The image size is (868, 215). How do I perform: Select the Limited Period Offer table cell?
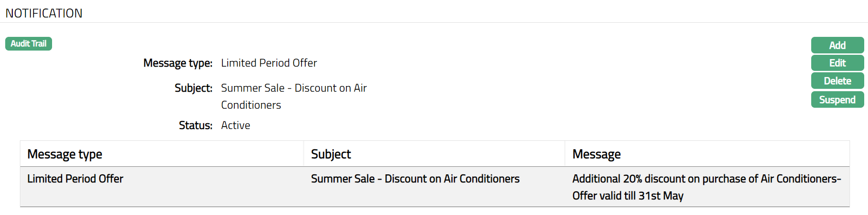pyautogui.click(x=75, y=179)
